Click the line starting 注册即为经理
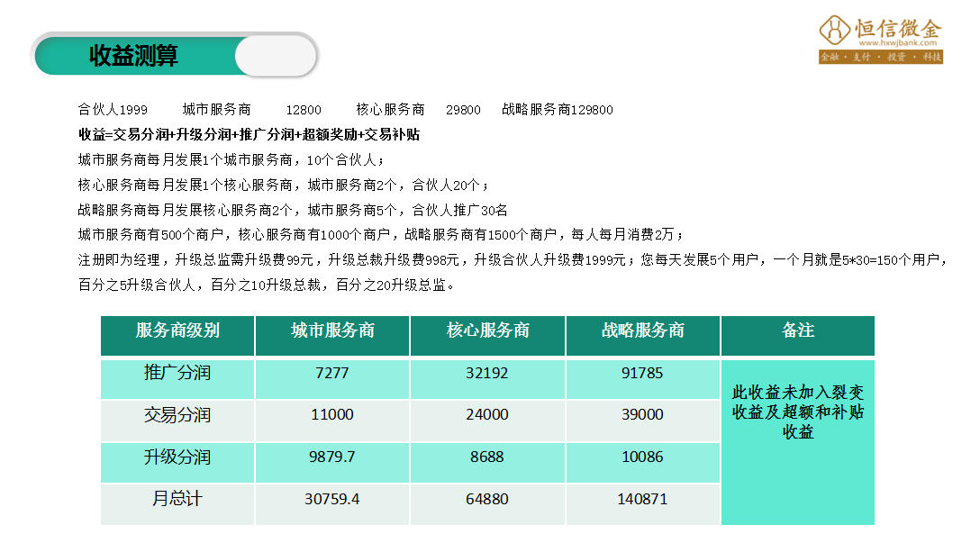This screenshot has width=980, height=543. coord(513,260)
